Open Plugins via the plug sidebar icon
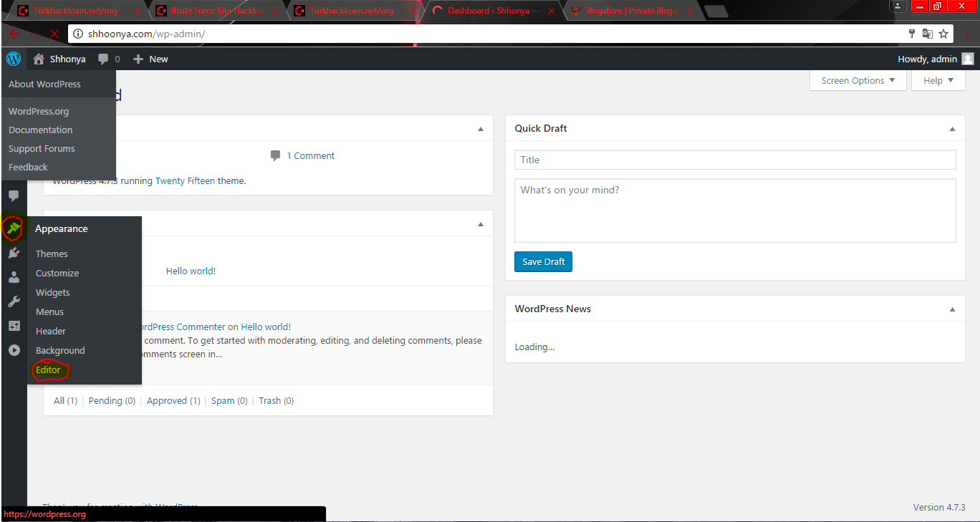The height and width of the screenshot is (522, 980). tap(14, 253)
